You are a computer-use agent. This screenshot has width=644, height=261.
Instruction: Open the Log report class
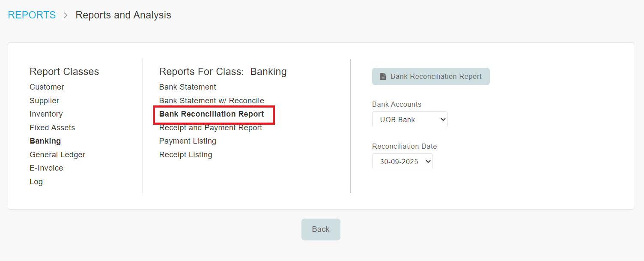pos(36,182)
